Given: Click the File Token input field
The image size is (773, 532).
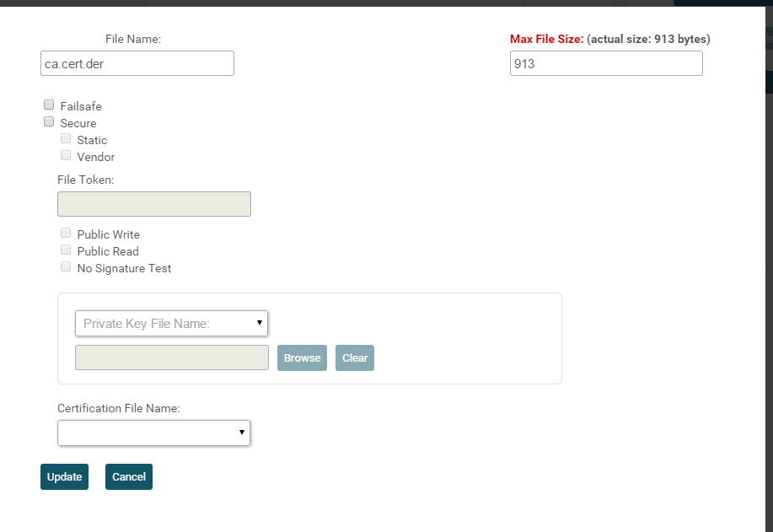Looking at the screenshot, I should click(154, 204).
